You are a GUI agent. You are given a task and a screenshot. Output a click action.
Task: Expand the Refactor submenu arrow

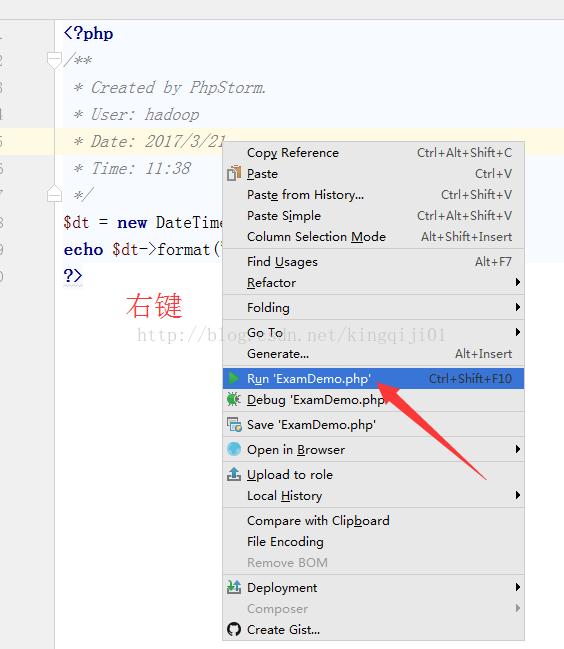pos(518,282)
